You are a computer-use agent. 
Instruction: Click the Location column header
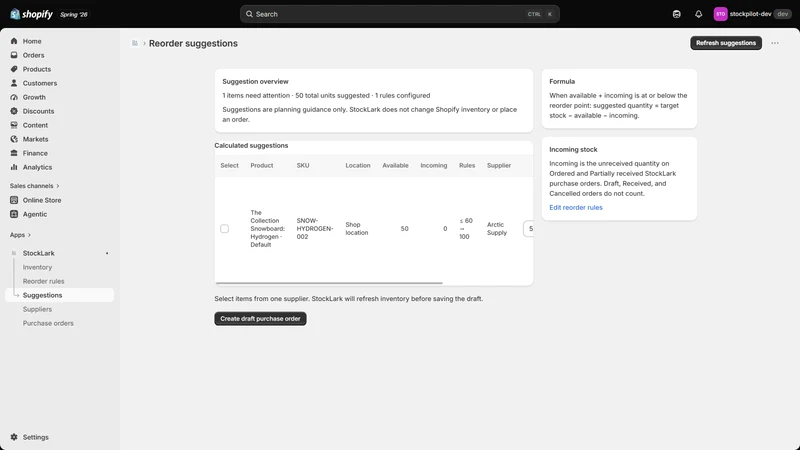coord(358,165)
